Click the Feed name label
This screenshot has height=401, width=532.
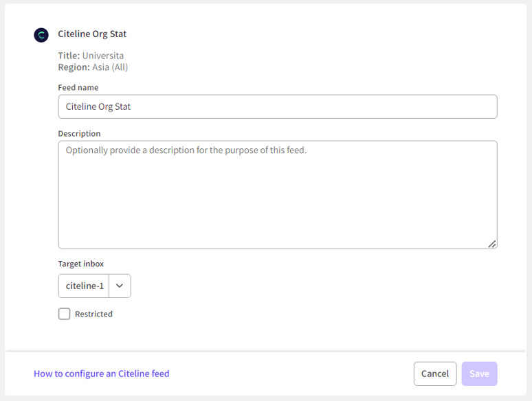(78, 87)
